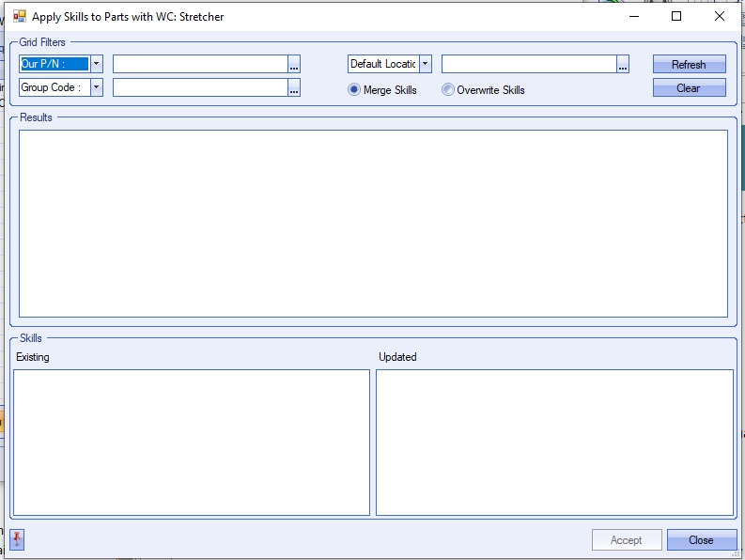Choose the Overwrite Skills radio option
Screen dimensions: 745x560
(x=448, y=90)
